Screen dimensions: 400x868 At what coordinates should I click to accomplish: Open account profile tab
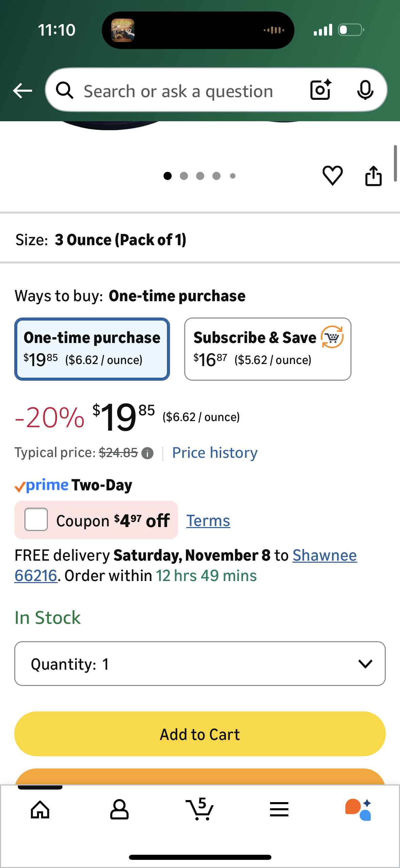click(x=119, y=810)
